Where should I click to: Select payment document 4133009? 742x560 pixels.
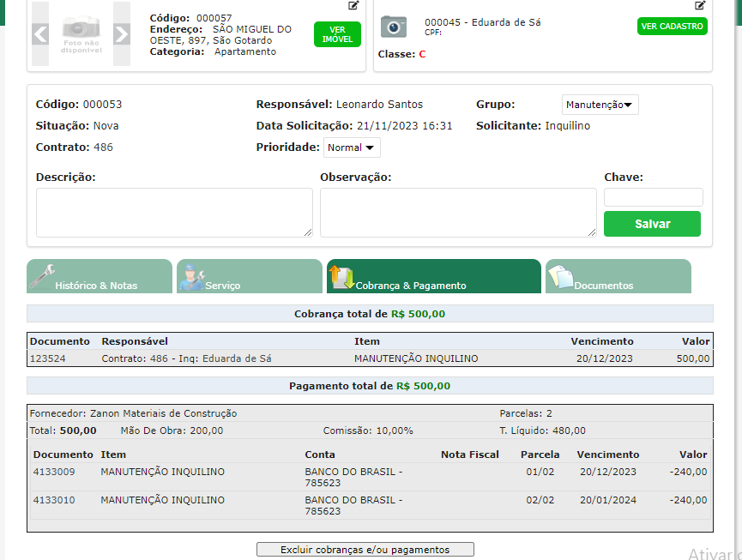(54, 472)
